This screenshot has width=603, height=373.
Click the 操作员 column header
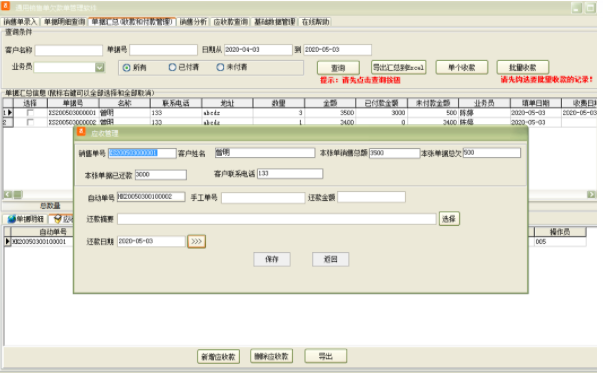pyautogui.click(x=560, y=232)
